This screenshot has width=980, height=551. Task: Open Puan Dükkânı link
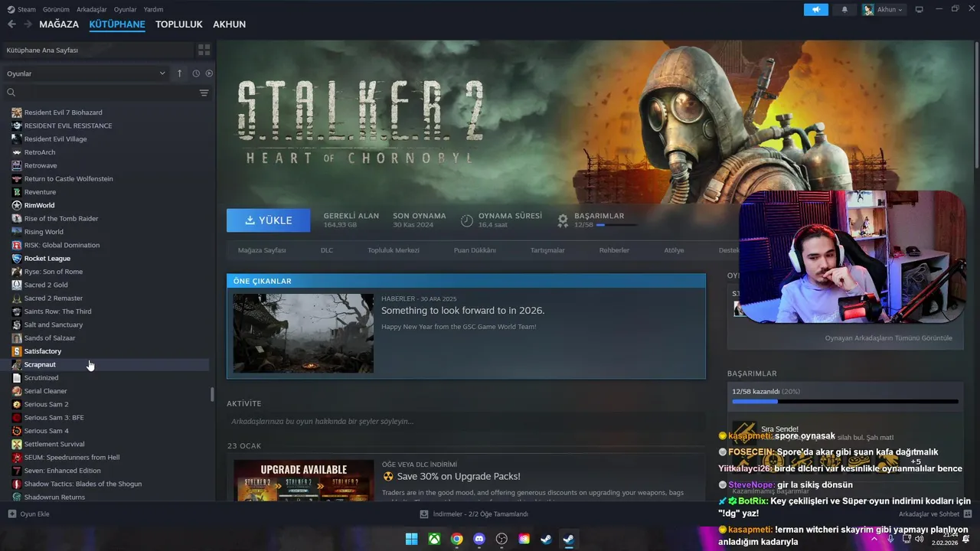coord(475,250)
